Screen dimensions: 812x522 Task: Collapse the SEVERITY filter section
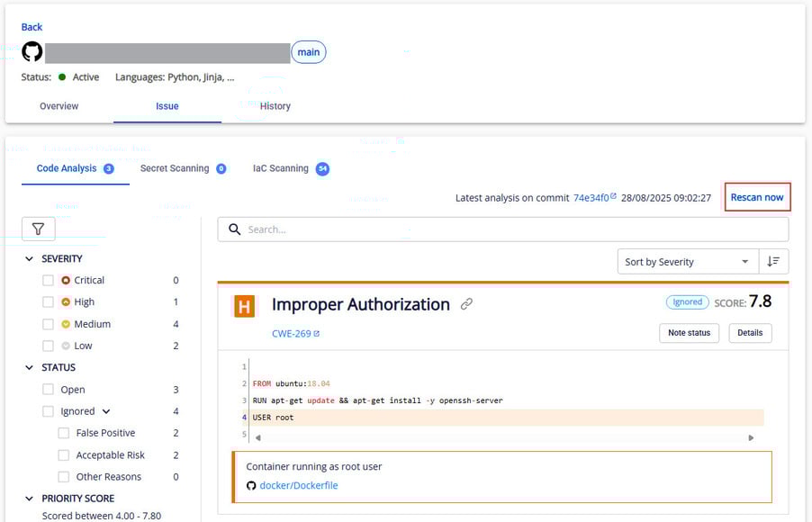pyautogui.click(x=30, y=259)
